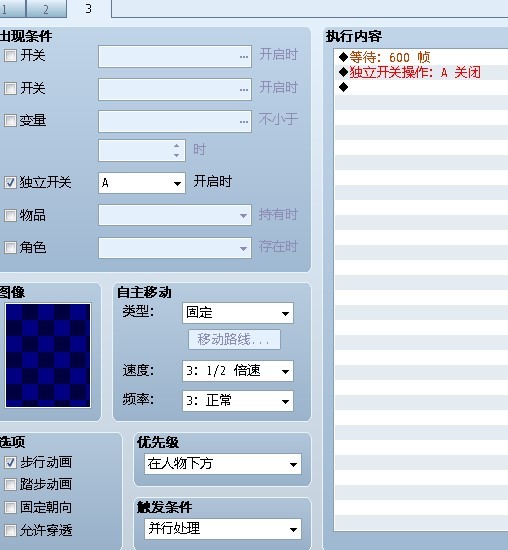Select the empty ◆ command line
This screenshot has height=550, width=508.
pos(422,87)
